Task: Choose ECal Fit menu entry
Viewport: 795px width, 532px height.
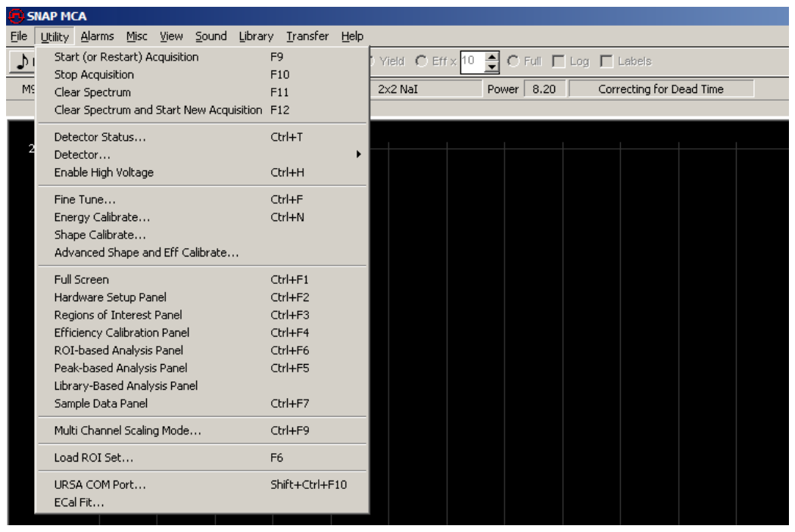Action: tap(202, 502)
